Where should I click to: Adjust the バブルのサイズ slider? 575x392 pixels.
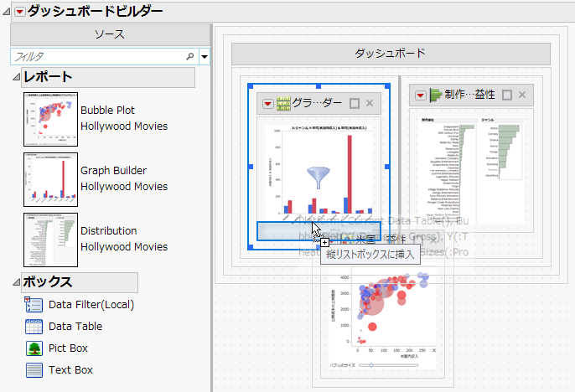371,365
